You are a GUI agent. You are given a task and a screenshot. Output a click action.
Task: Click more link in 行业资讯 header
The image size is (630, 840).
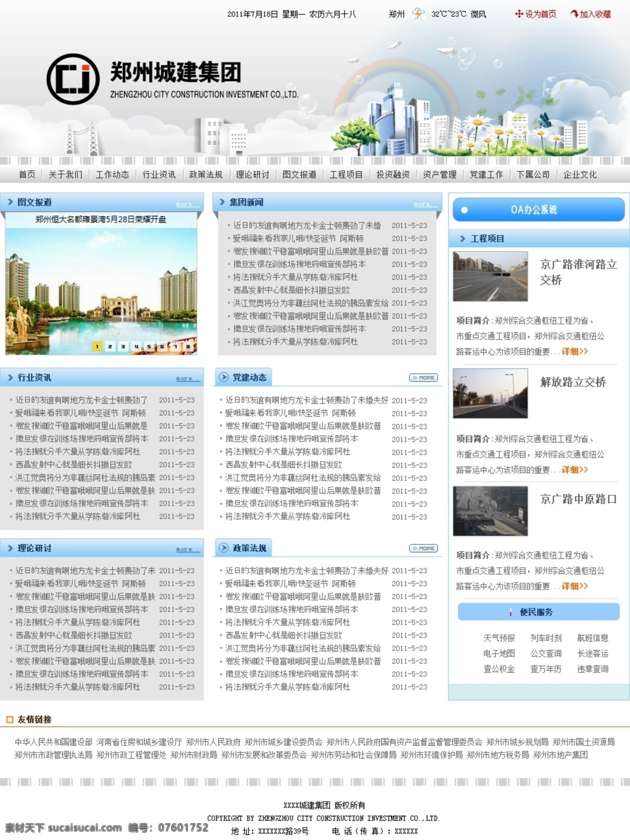[187, 379]
